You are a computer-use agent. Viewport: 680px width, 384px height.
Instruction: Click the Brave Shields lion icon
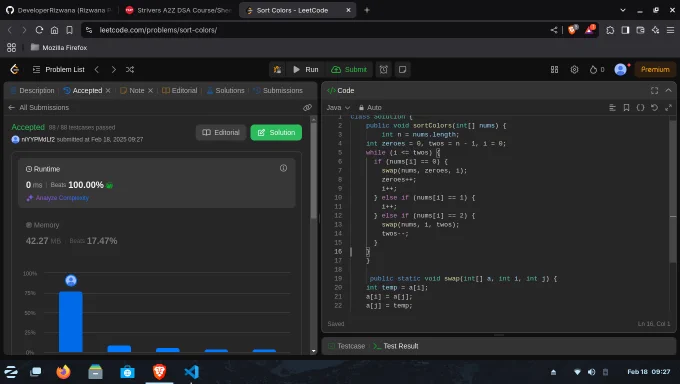573,30
